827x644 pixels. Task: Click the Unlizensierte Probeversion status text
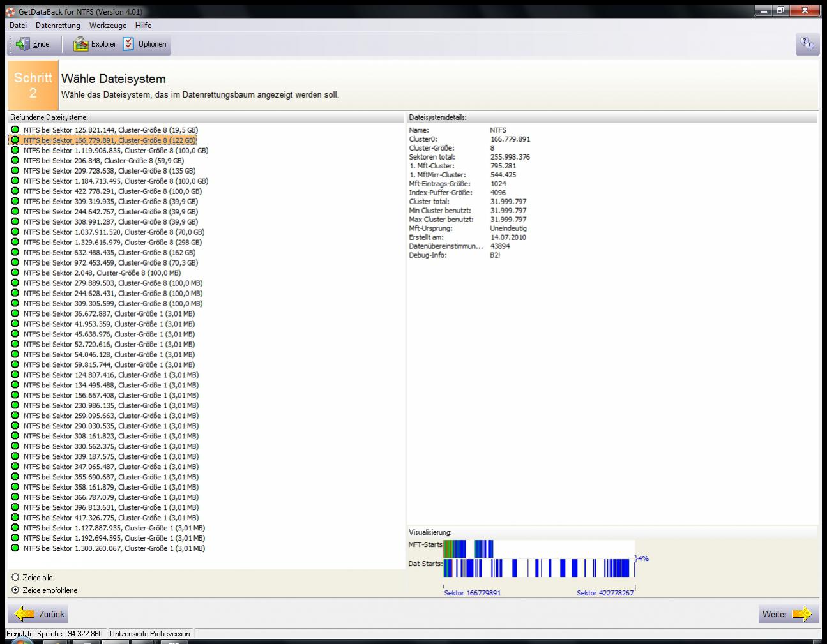coord(150,634)
